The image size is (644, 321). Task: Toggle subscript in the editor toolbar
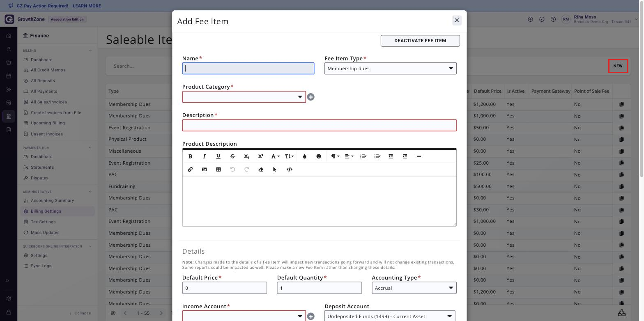tap(246, 156)
